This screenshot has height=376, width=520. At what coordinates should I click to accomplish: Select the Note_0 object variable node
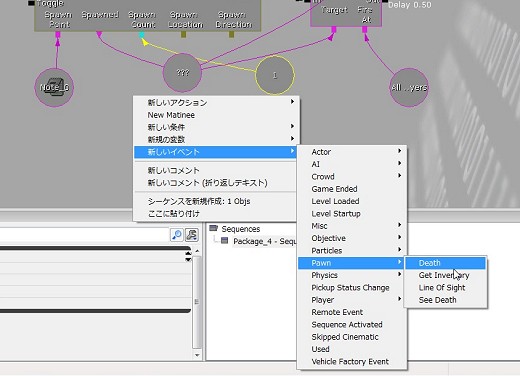point(54,87)
